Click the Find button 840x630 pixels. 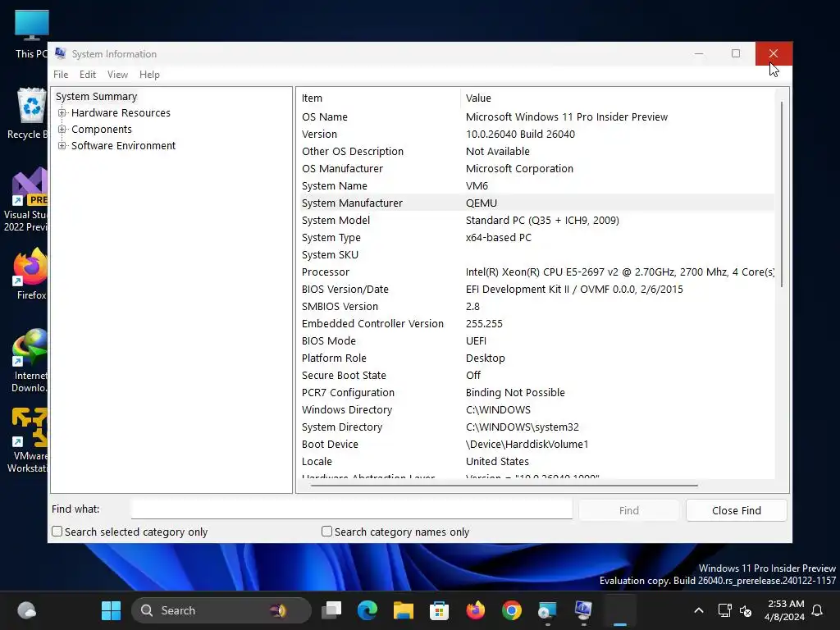point(629,510)
